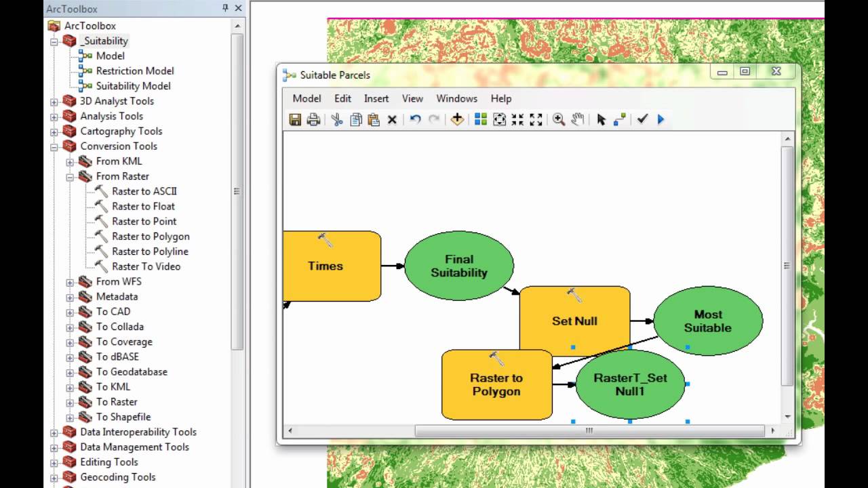The width and height of the screenshot is (868, 488).
Task: Open the Insert menu
Action: [376, 98]
